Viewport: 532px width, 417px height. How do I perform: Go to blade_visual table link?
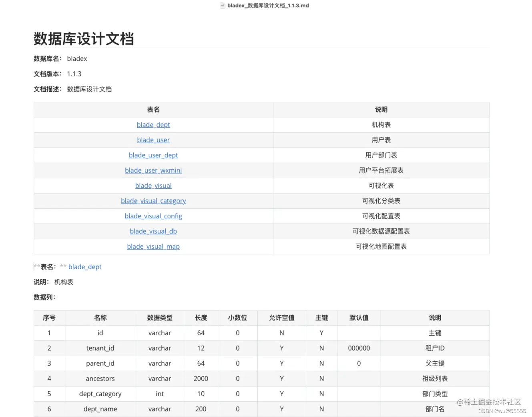[153, 185]
